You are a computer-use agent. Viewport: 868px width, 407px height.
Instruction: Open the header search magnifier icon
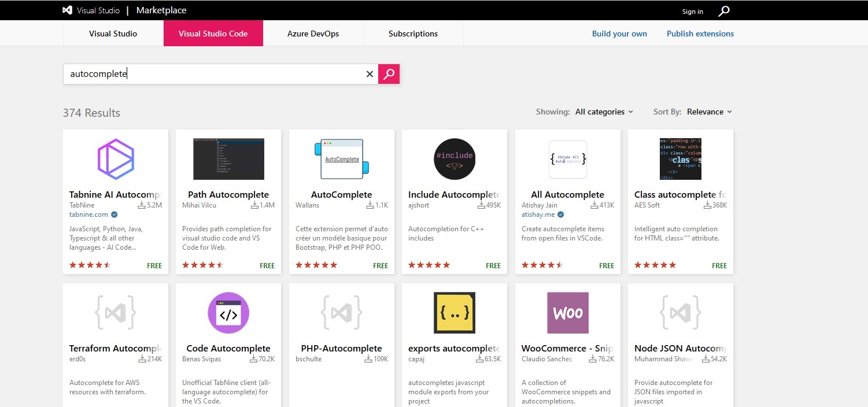click(x=724, y=11)
